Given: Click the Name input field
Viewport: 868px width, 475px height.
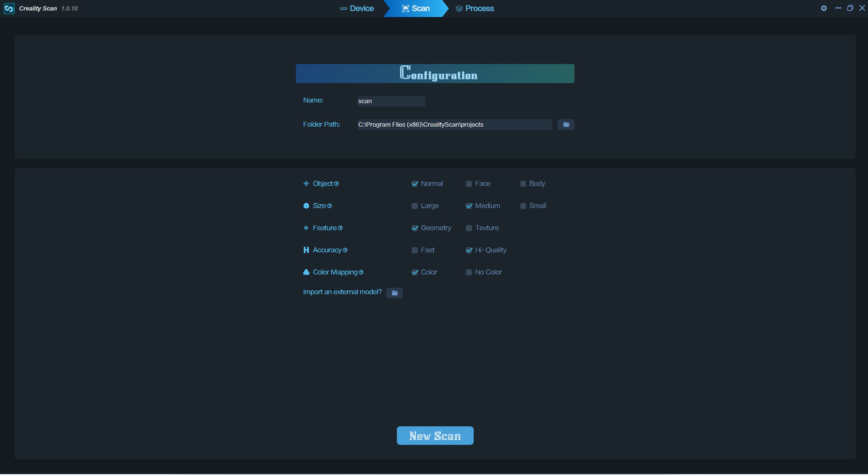Looking at the screenshot, I should pyautogui.click(x=391, y=101).
